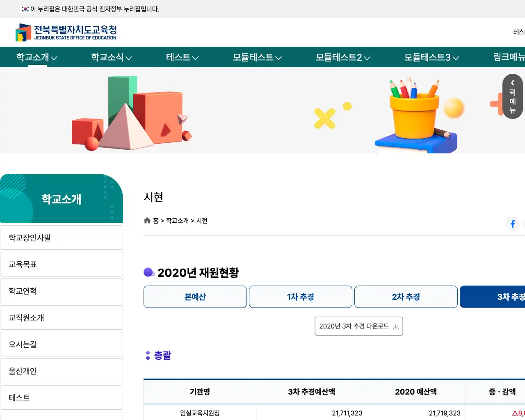Click the 총괄 section heading
This screenshot has width=525, height=420.
(x=162, y=355)
